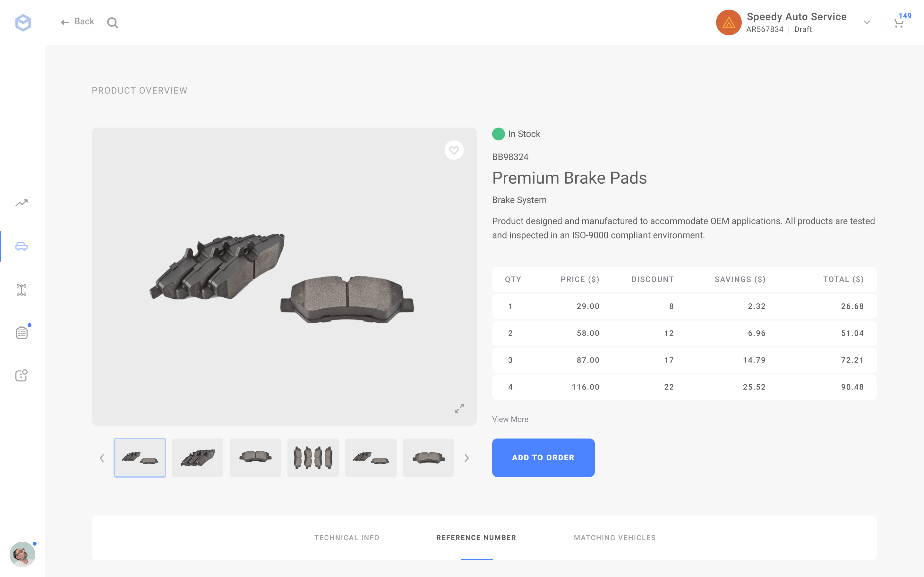
Task: Expand the Speedy Auto Service account dropdown
Action: (x=866, y=22)
